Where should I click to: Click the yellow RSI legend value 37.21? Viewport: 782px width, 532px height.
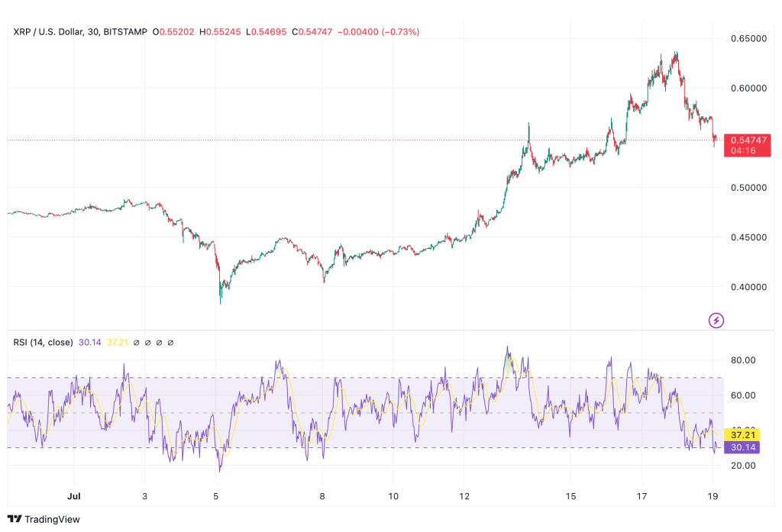pyautogui.click(x=118, y=343)
